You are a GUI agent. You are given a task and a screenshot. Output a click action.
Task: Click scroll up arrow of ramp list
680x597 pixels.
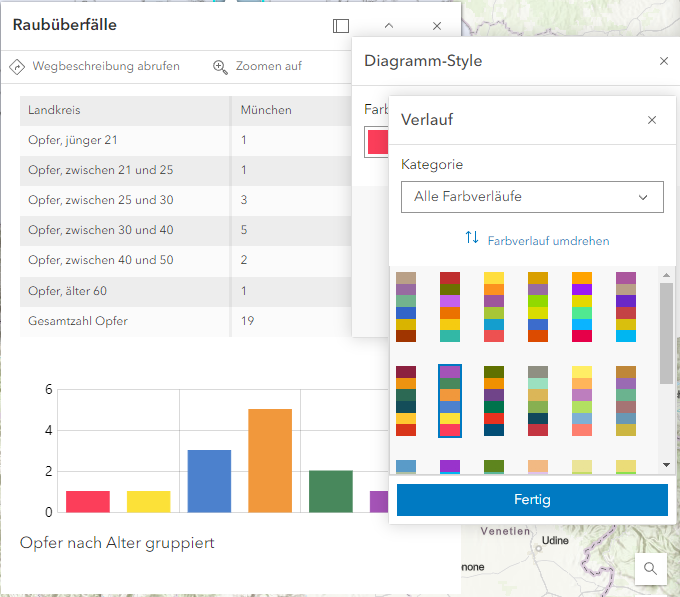(x=666, y=275)
